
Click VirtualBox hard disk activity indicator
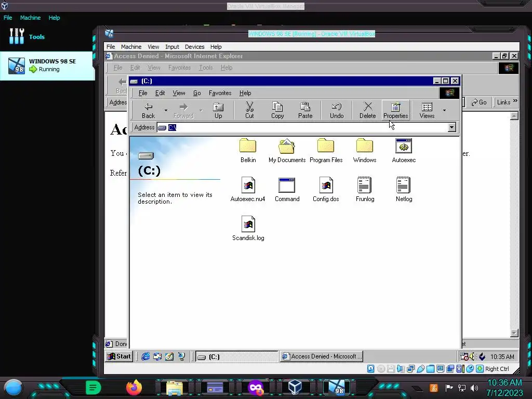(x=370, y=369)
